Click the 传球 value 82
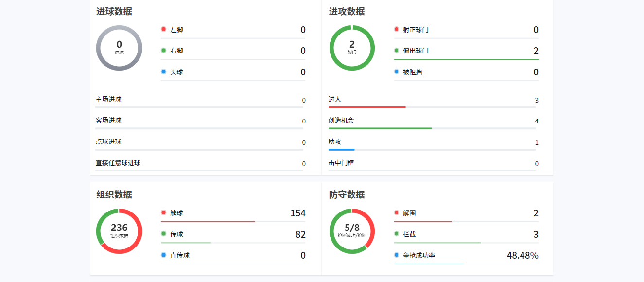 (300, 234)
